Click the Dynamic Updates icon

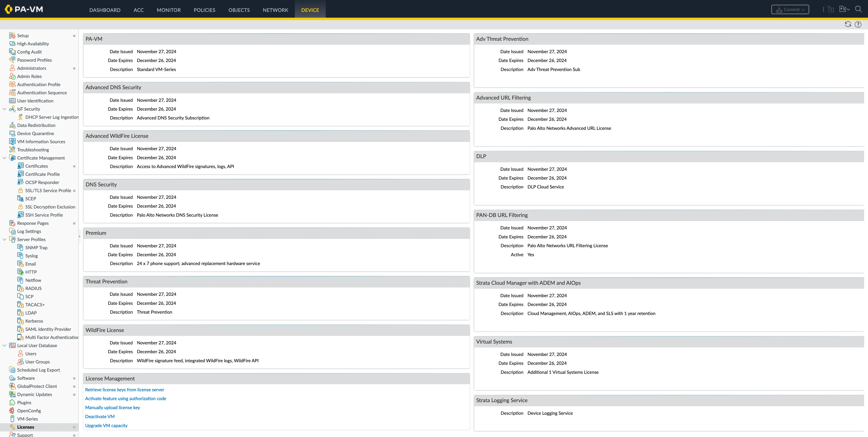(12, 394)
